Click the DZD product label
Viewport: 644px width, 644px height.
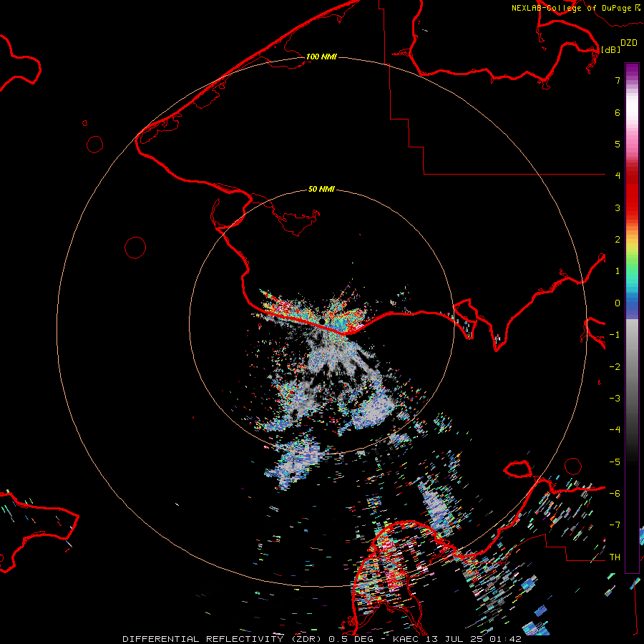629,43
